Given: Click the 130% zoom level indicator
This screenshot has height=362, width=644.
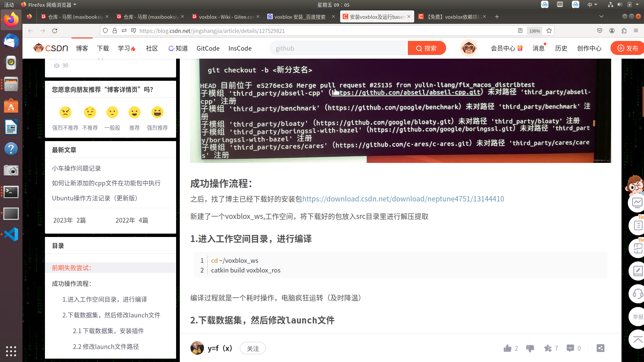Looking at the screenshot, I should 534,31.
